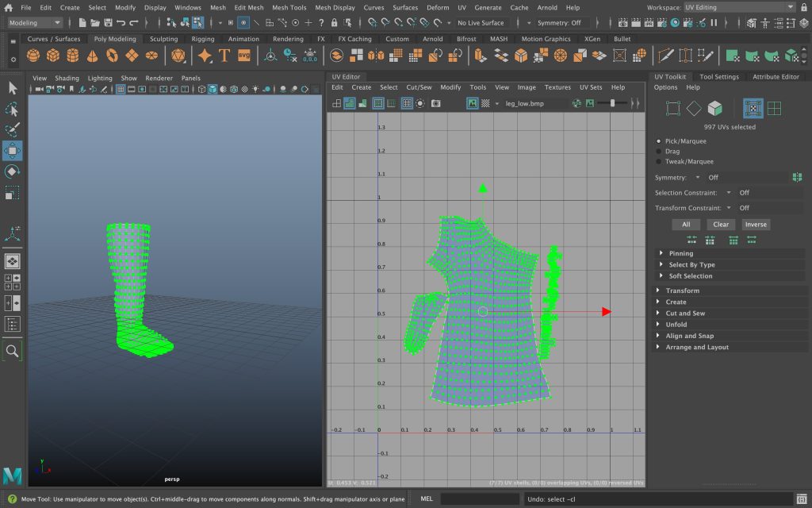This screenshot has height=508, width=812.
Task: Click the magnifier search icon in toolbox
Action: (x=13, y=351)
